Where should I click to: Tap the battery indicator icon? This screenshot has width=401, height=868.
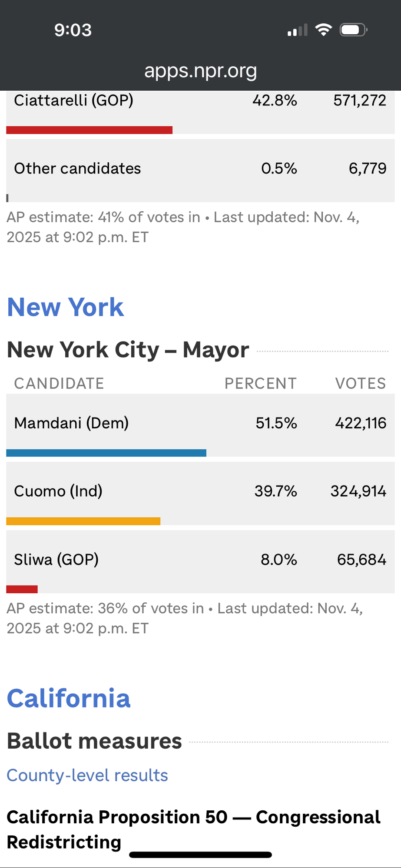click(353, 30)
